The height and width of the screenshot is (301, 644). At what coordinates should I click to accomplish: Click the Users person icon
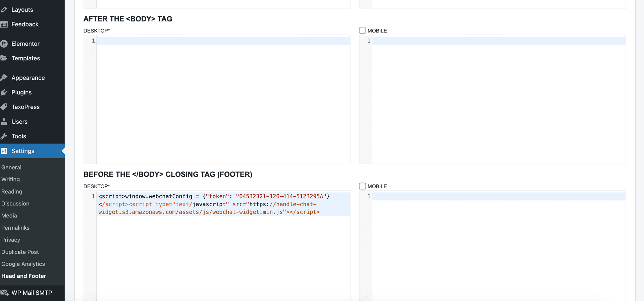4,122
